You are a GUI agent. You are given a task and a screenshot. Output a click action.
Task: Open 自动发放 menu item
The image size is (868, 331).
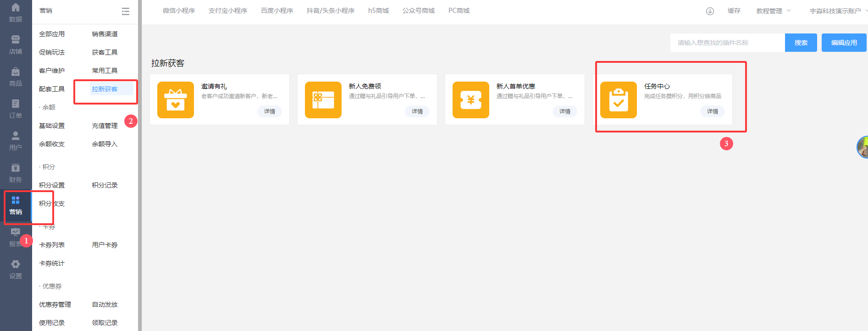pyautogui.click(x=105, y=304)
